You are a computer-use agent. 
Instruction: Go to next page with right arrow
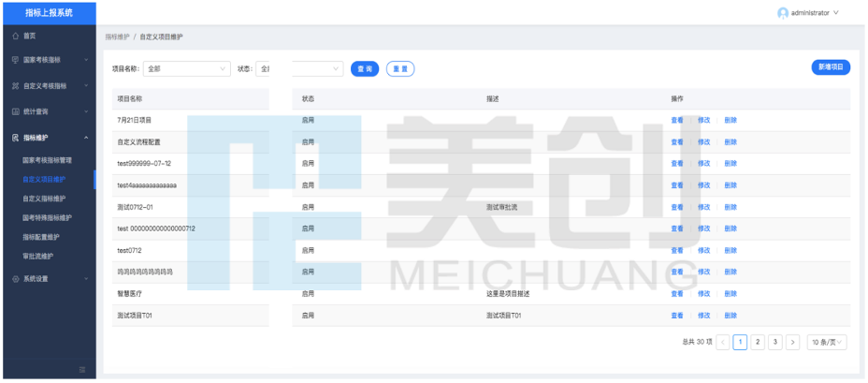pyautogui.click(x=792, y=343)
